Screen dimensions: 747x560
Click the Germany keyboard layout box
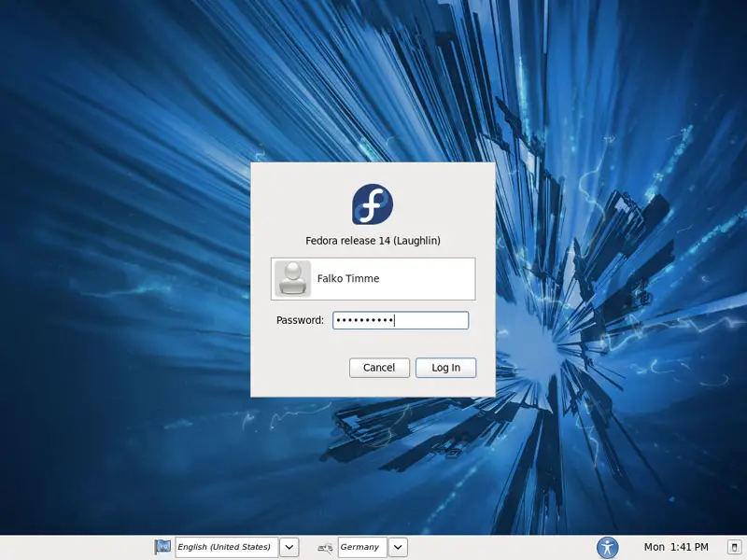[x=360, y=547]
